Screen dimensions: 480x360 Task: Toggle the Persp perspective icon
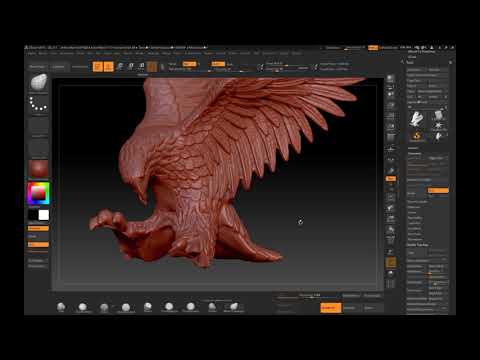pos(390,137)
